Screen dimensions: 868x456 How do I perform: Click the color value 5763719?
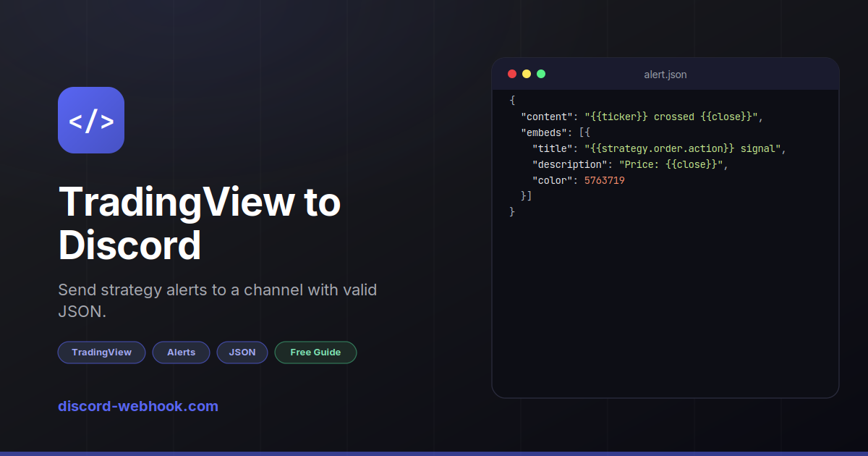605,180
